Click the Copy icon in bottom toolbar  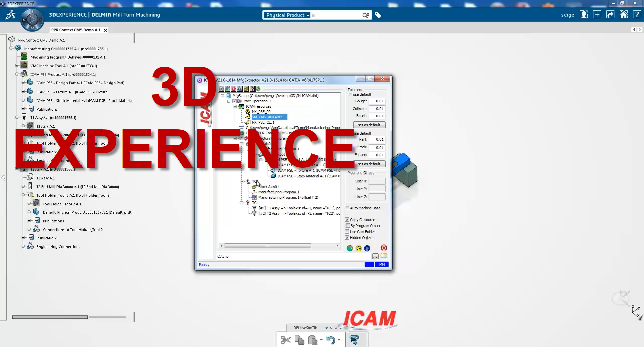point(299,340)
